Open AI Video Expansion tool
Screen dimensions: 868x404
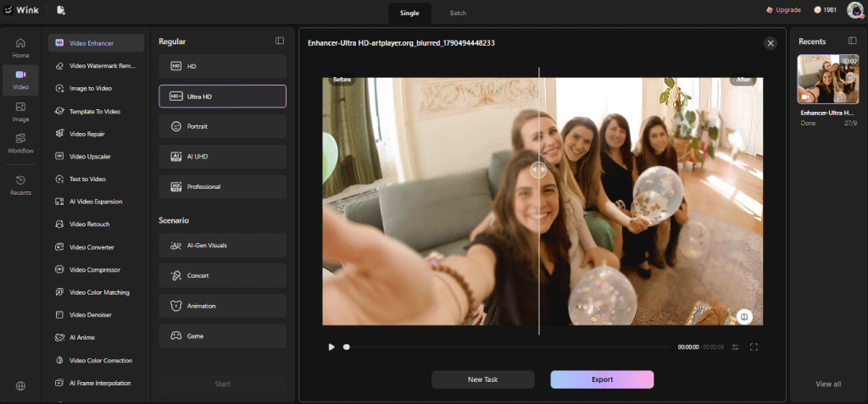coord(97,202)
